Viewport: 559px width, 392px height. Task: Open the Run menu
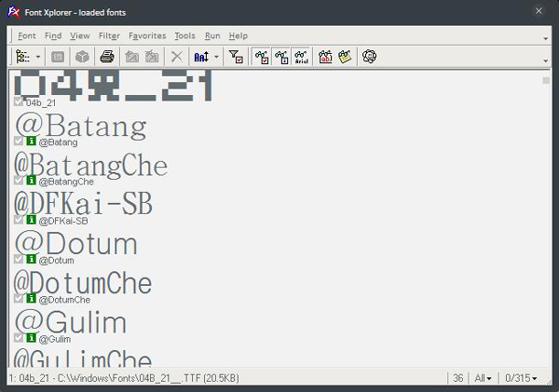click(212, 36)
